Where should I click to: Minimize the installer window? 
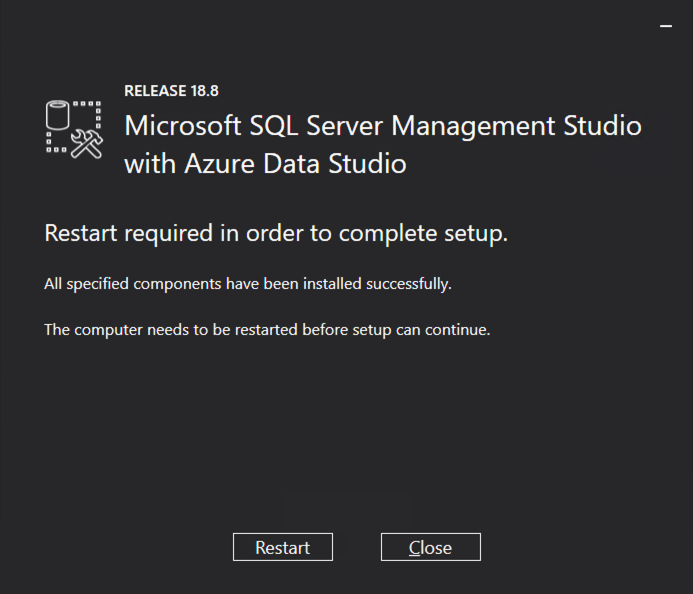666,26
